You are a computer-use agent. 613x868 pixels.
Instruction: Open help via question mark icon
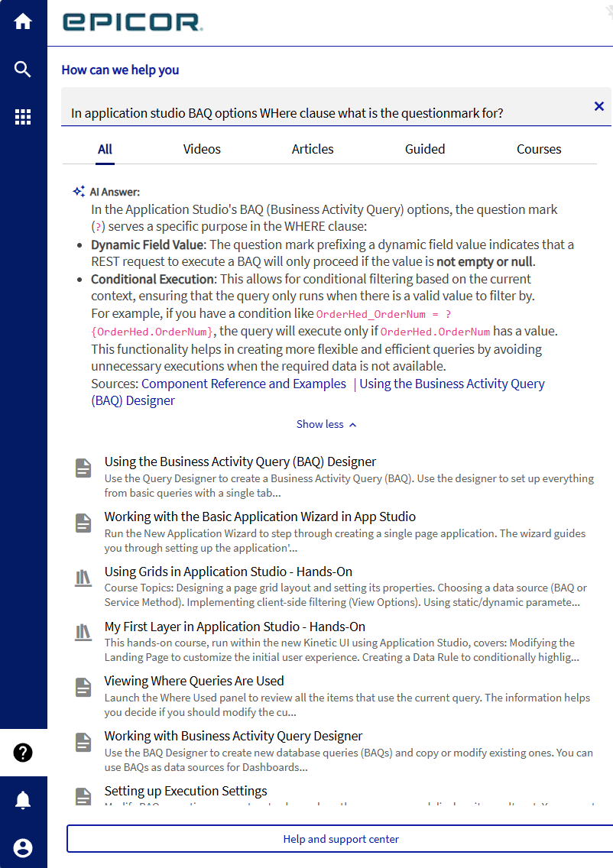[x=23, y=753]
